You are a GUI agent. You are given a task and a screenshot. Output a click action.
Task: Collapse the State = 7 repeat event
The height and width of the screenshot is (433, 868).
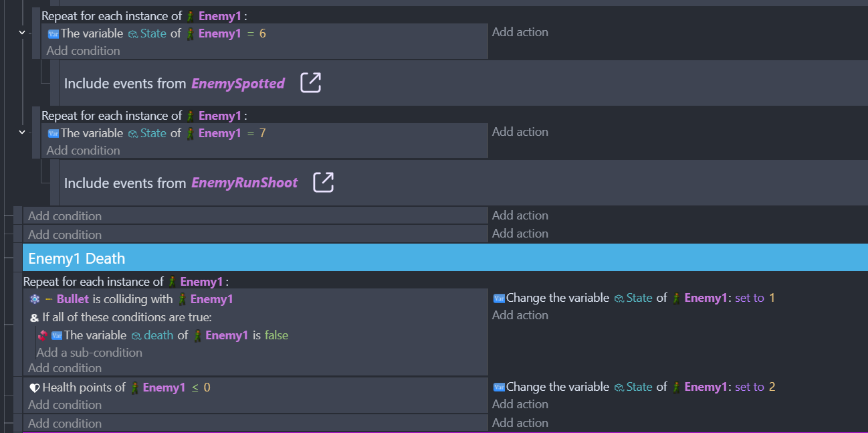[22, 133]
